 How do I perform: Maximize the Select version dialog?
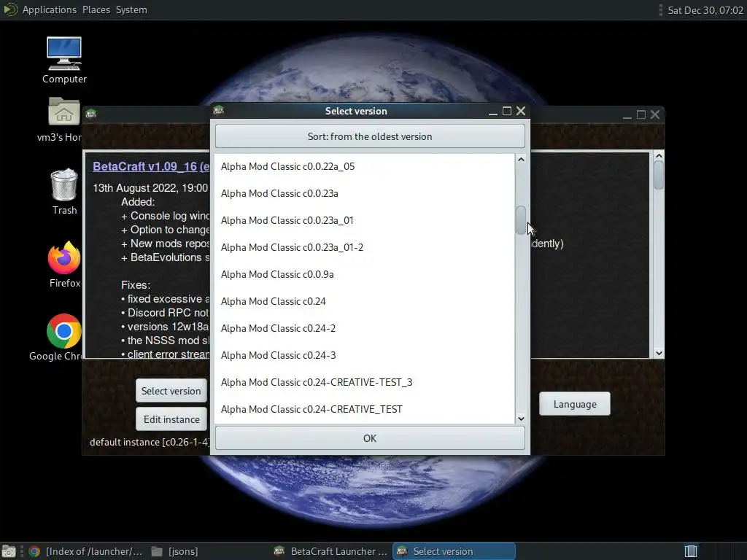pyautogui.click(x=507, y=111)
